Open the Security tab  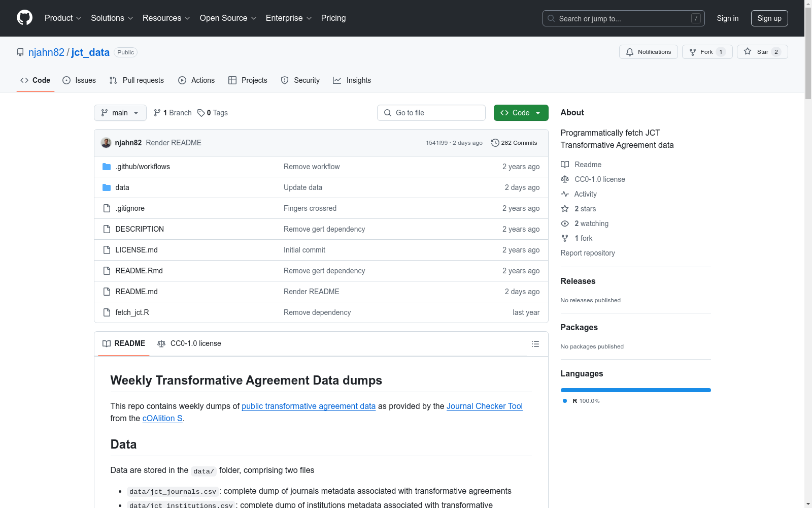pyautogui.click(x=300, y=80)
